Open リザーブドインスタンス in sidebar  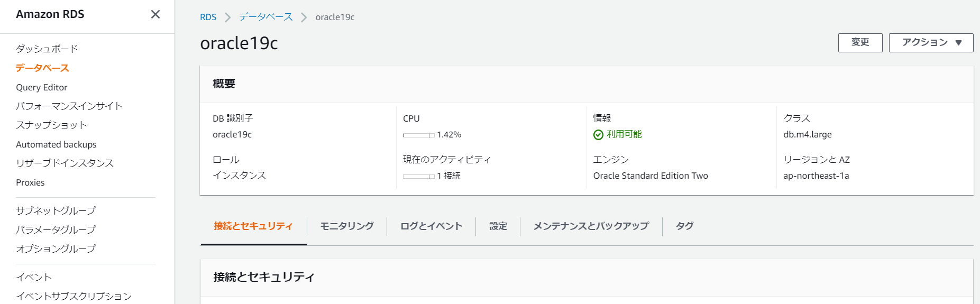click(65, 163)
